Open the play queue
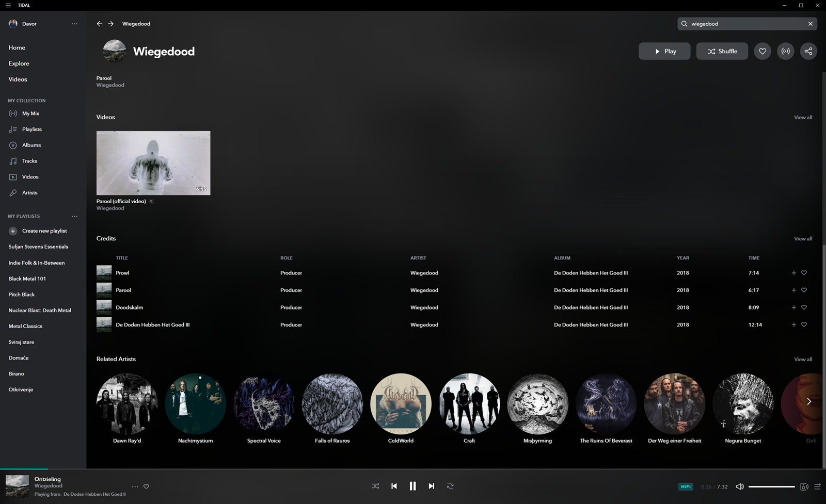This screenshot has width=826, height=504. (x=817, y=486)
